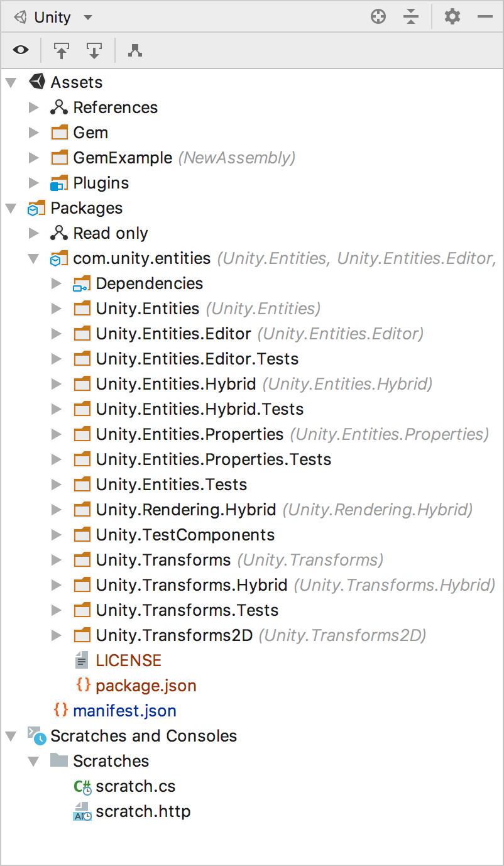Image resolution: width=504 pixels, height=866 pixels.
Task: Click the Packages box icon
Action: pyautogui.click(x=36, y=208)
